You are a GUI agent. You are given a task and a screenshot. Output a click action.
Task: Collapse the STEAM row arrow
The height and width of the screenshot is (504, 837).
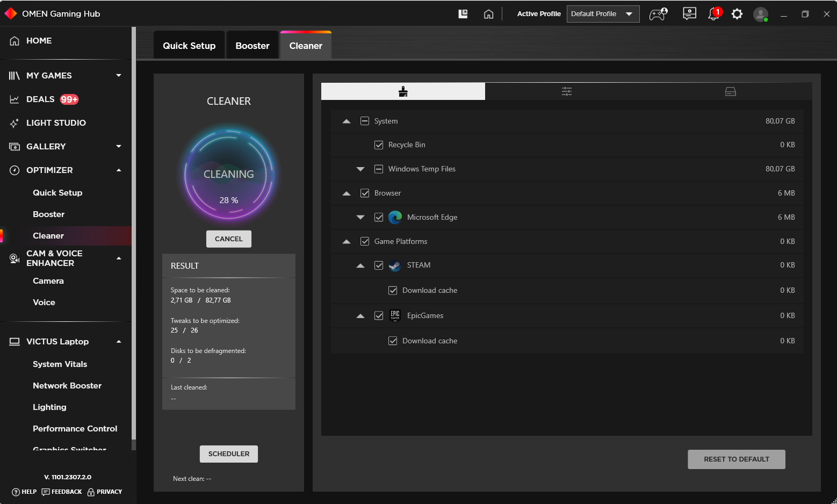pos(360,265)
